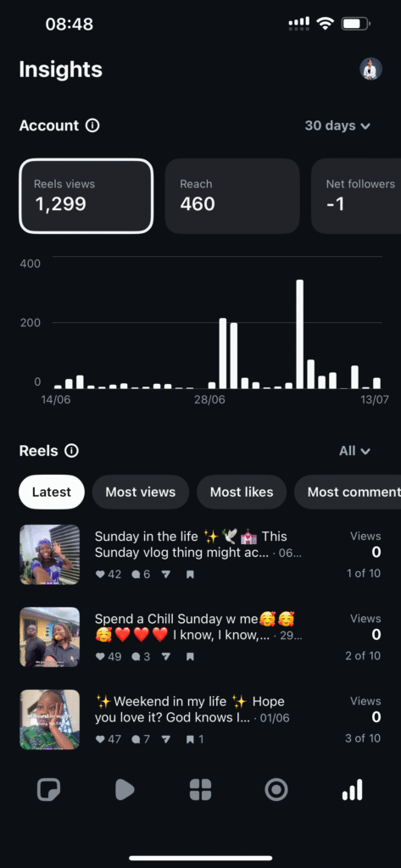Open the play-shaped Reels tab in bottom bar
The image size is (401, 868).
pos(125,789)
